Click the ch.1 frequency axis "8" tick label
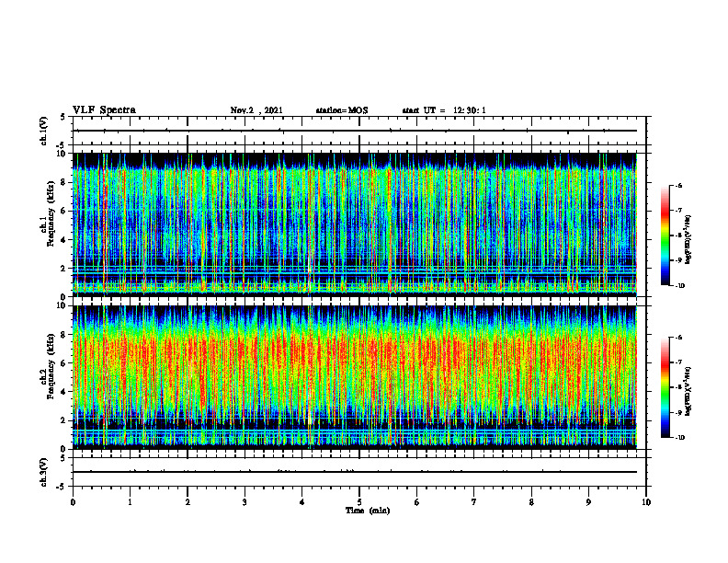The image size is (728, 563). 63,182
